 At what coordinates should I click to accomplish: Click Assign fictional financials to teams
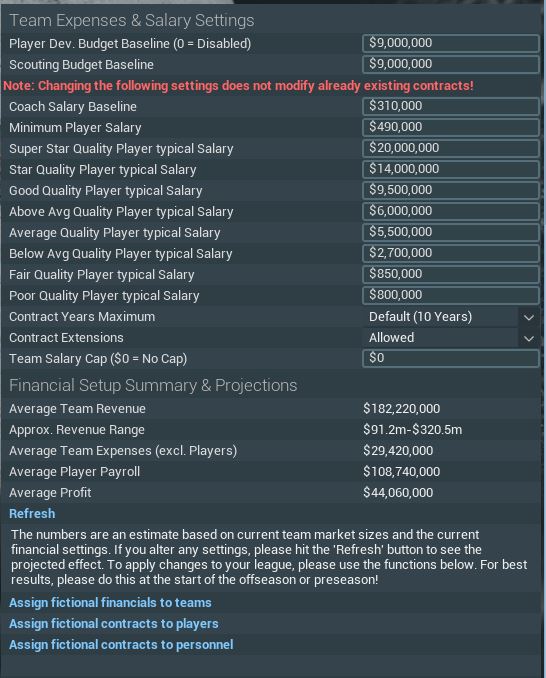[x=110, y=603]
